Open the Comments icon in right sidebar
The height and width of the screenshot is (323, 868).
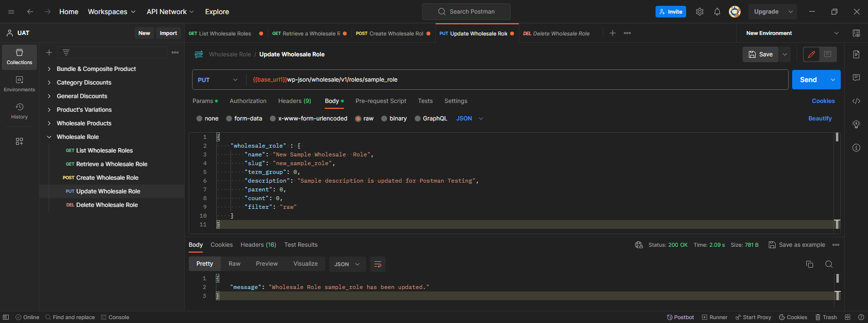[x=856, y=78]
